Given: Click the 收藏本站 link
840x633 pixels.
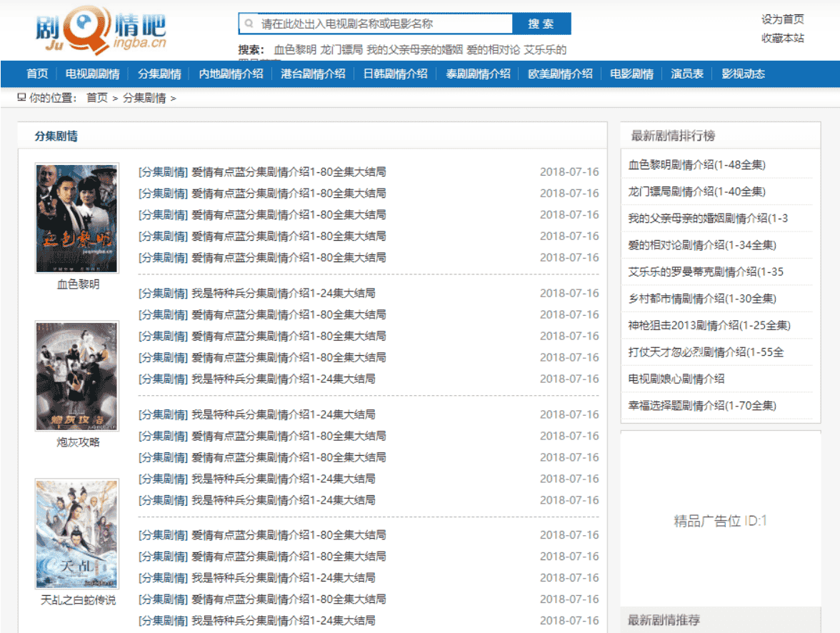Looking at the screenshot, I should click(782, 38).
